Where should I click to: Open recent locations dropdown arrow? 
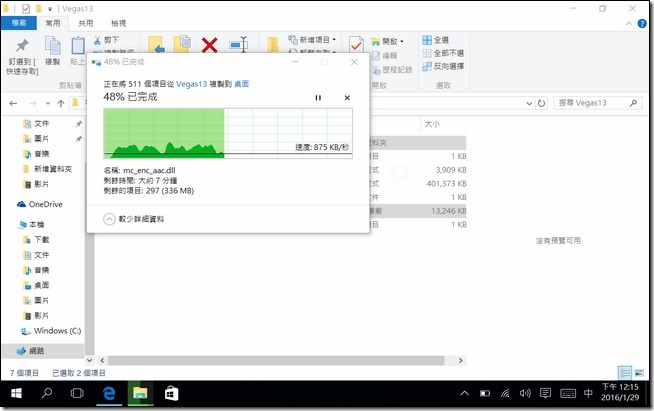[48, 103]
